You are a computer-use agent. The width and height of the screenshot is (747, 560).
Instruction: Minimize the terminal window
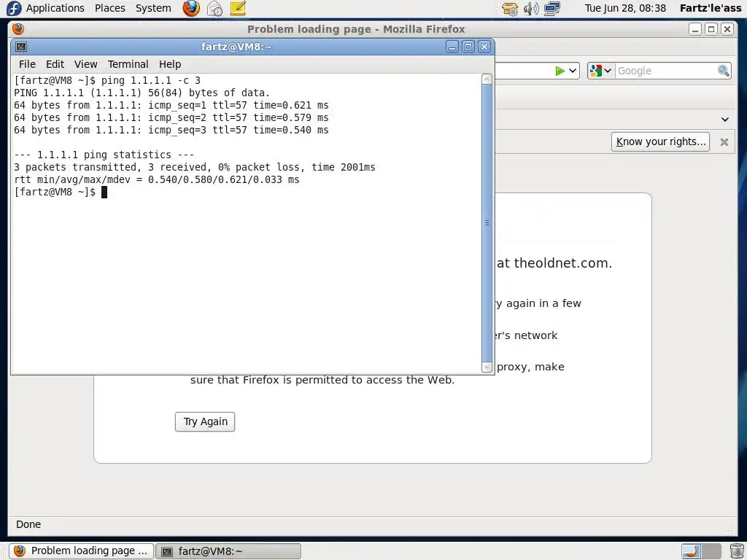[x=452, y=47]
